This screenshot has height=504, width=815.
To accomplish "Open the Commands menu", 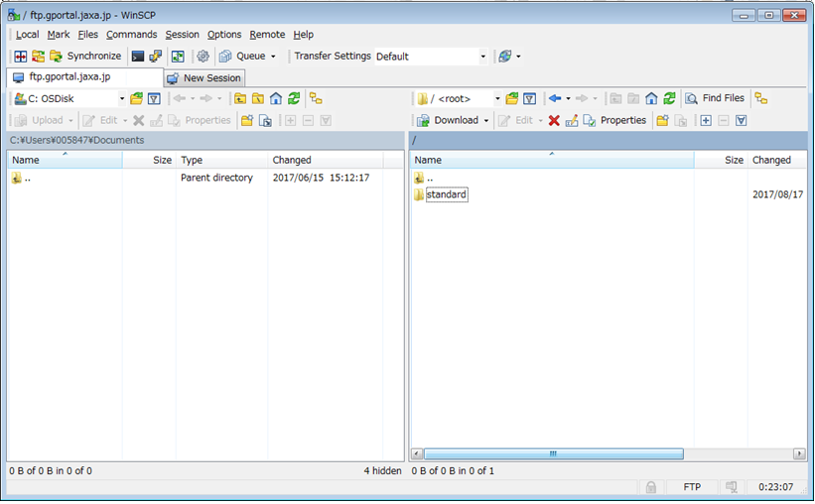I will [131, 35].
